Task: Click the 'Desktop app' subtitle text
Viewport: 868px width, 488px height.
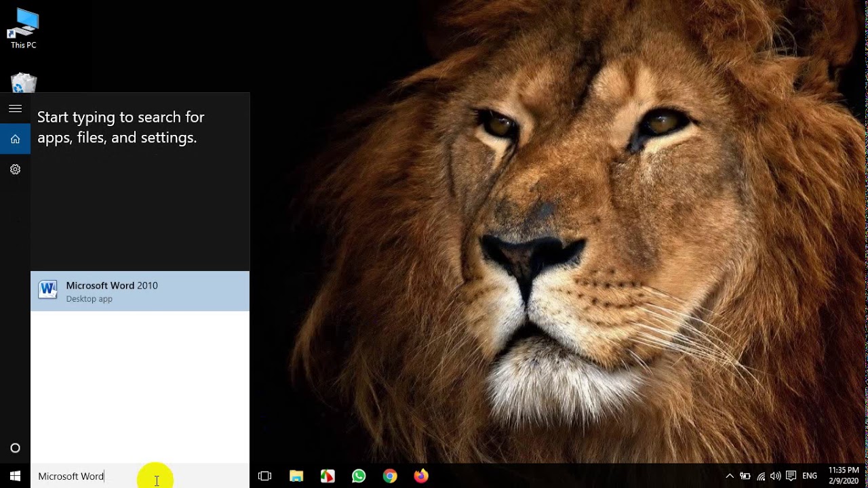Action: (x=90, y=299)
